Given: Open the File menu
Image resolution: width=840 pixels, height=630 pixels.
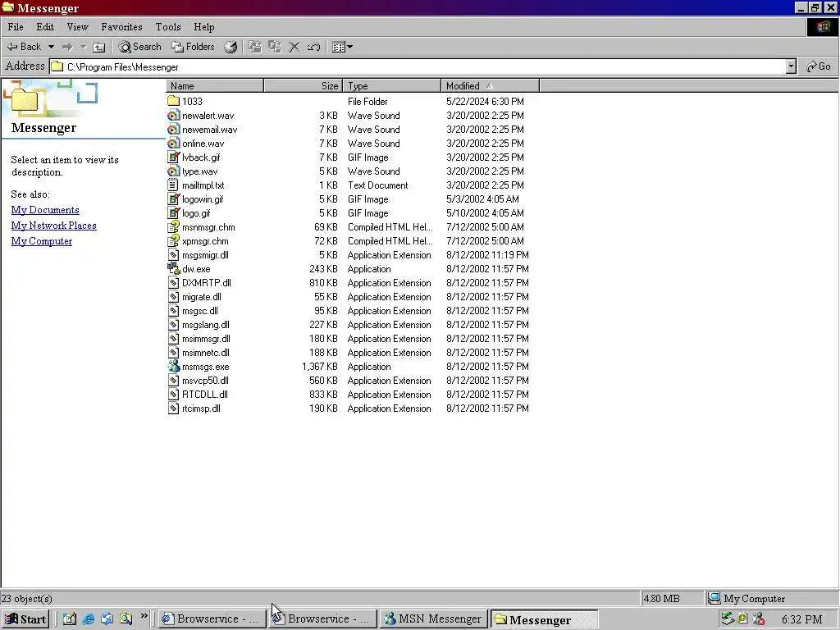Looking at the screenshot, I should pyautogui.click(x=16, y=27).
